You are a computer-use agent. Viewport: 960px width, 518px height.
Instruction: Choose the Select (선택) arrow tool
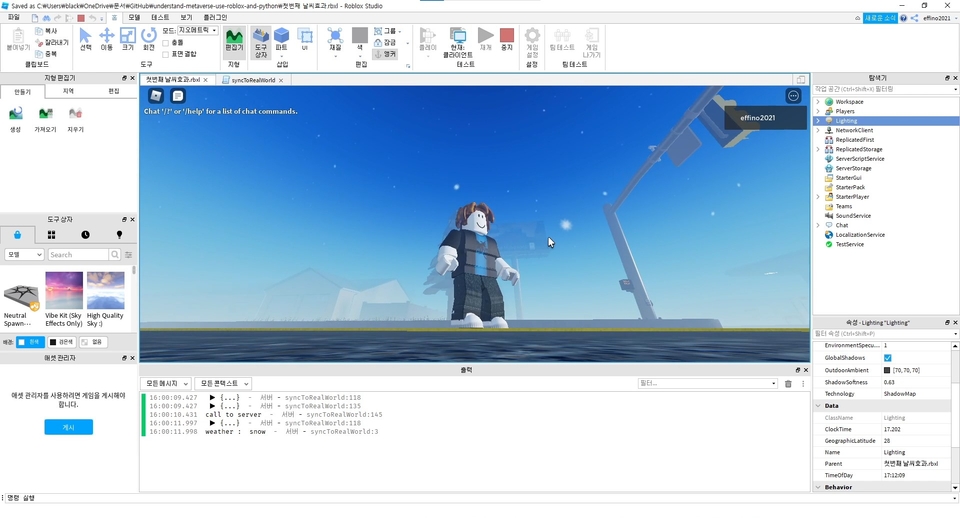pos(85,39)
